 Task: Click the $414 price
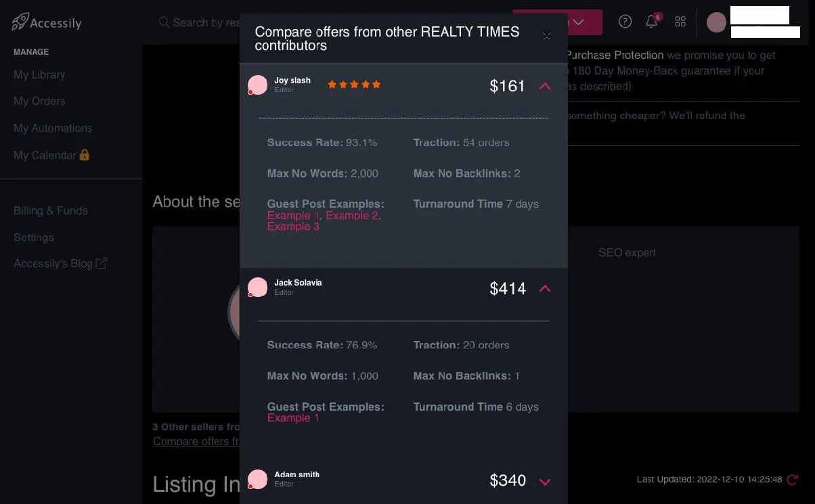click(x=508, y=288)
